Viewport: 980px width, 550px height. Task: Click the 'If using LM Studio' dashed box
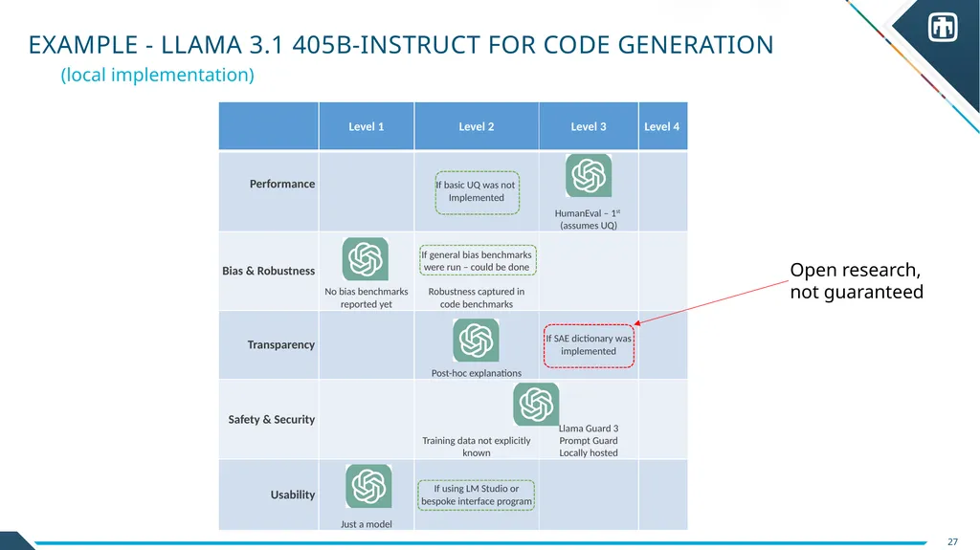477,495
